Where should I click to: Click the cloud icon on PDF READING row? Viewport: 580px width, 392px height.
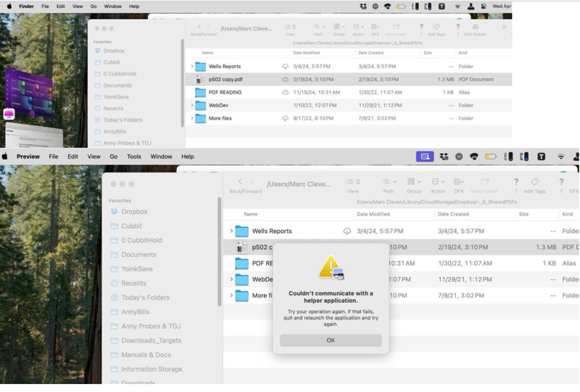click(286, 92)
